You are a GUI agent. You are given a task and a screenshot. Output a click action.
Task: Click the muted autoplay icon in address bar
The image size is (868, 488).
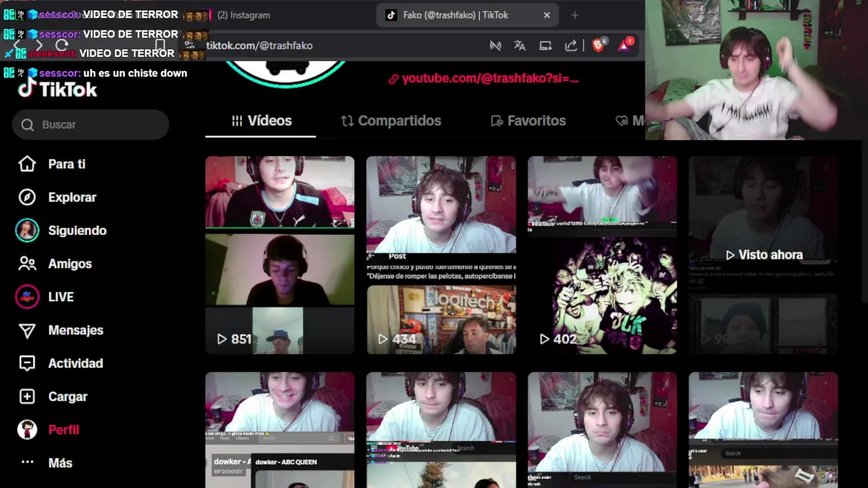coord(495,45)
